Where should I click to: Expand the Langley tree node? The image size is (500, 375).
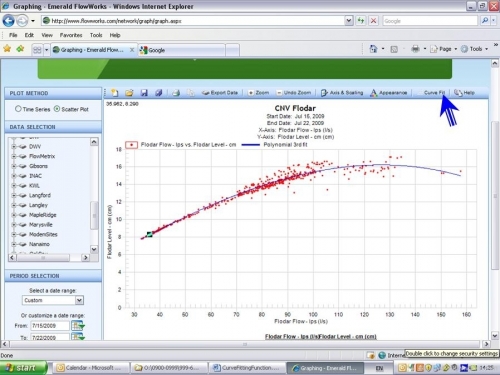pyautogui.click(x=14, y=205)
